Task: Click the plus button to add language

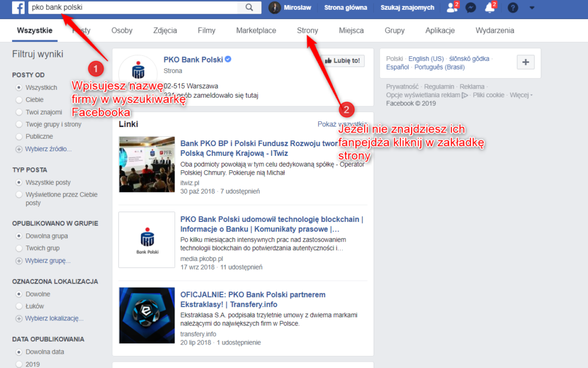Action: coord(526,62)
